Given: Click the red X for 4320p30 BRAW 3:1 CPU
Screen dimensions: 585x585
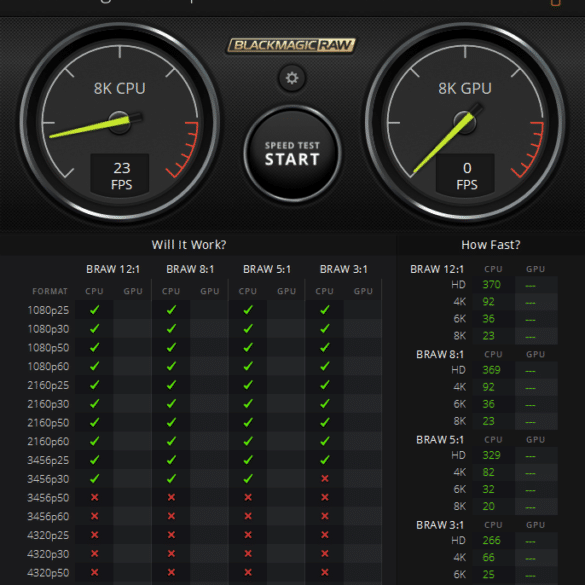Looking at the screenshot, I should (325, 554).
